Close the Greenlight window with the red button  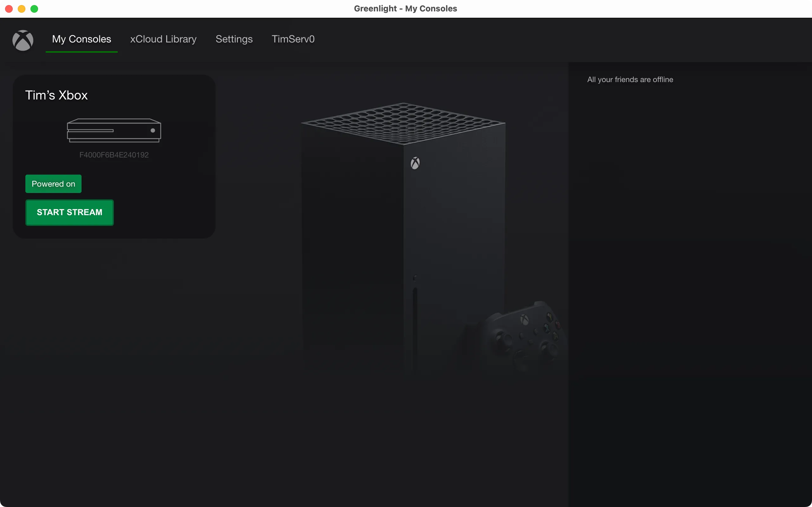point(9,9)
